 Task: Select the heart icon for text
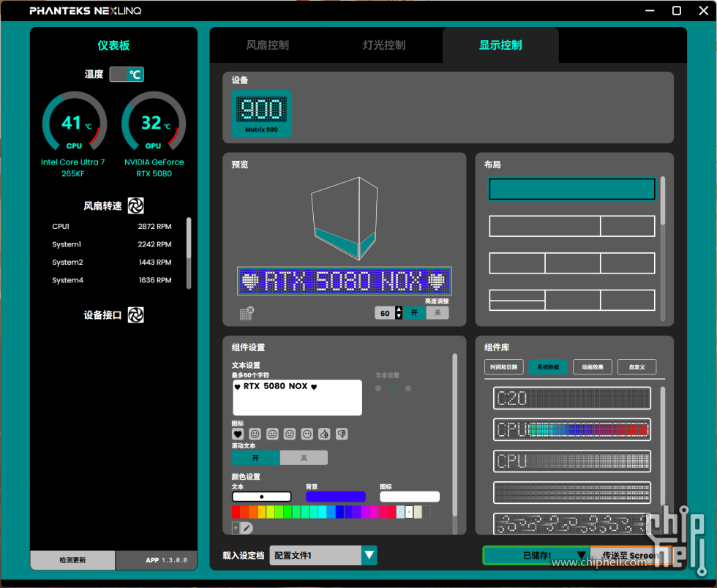(238, 434)
